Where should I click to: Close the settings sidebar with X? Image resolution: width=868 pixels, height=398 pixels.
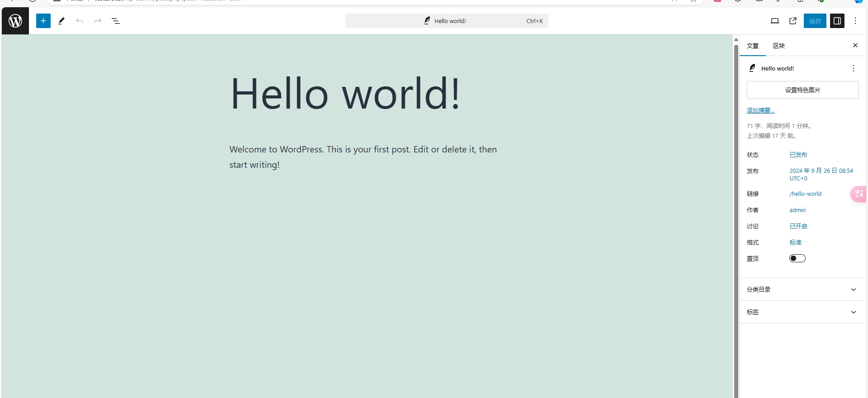(x=855, y=45)
